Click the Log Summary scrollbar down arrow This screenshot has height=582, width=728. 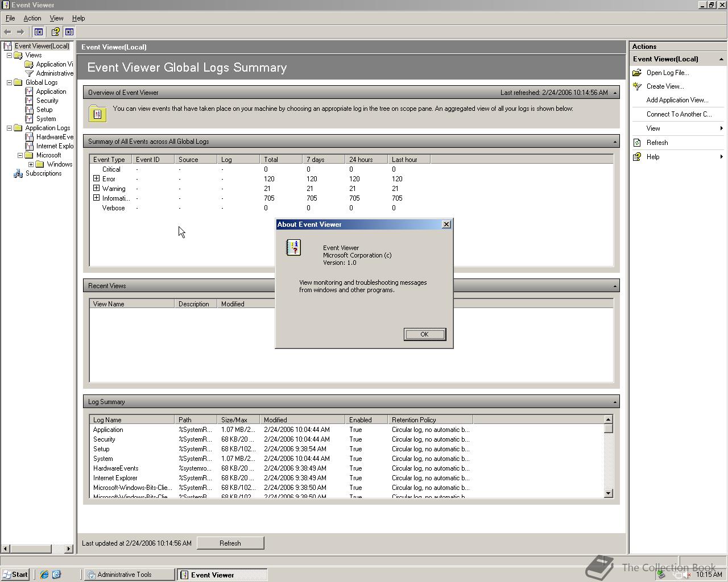point(608,493)
